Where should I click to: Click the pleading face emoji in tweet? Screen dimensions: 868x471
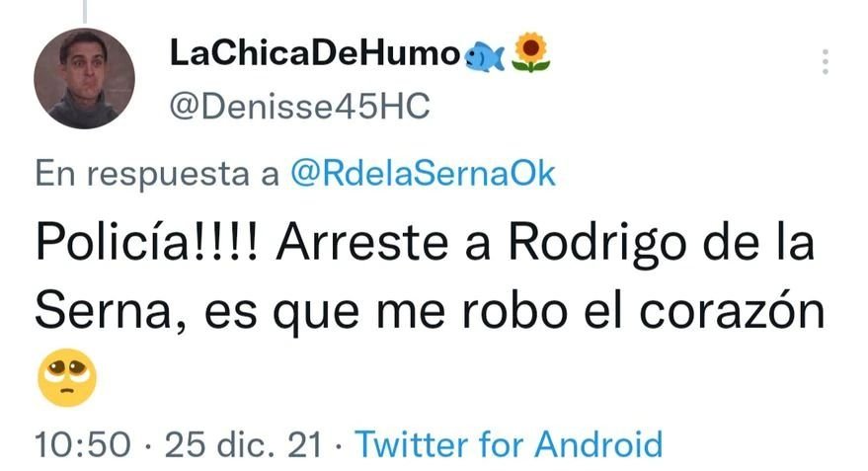pos(67,377)
